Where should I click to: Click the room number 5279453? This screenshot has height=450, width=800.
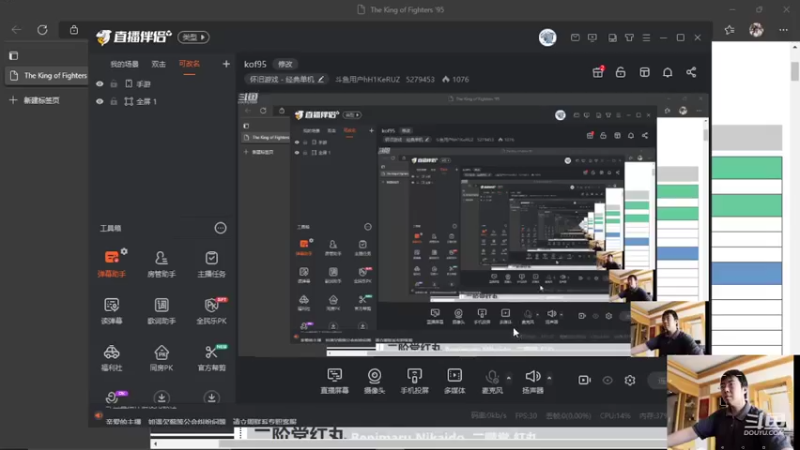click(x=420, y=80)
